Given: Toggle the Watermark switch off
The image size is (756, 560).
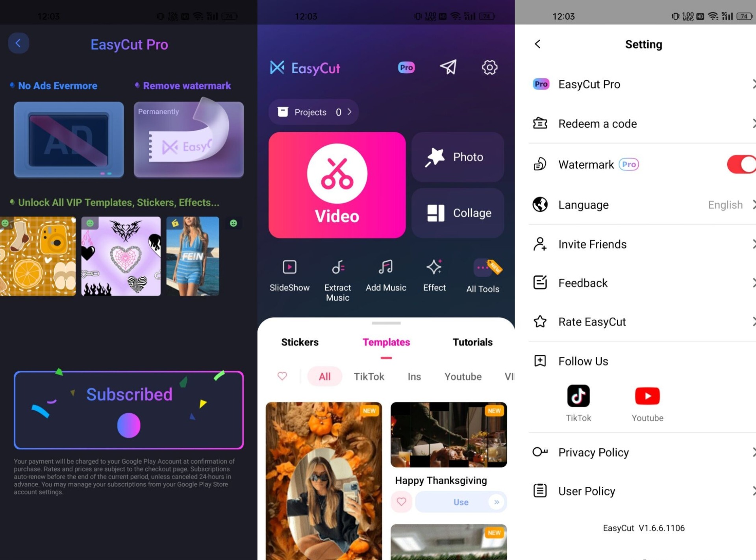Looking at the screenshot, I should [741, 164].
